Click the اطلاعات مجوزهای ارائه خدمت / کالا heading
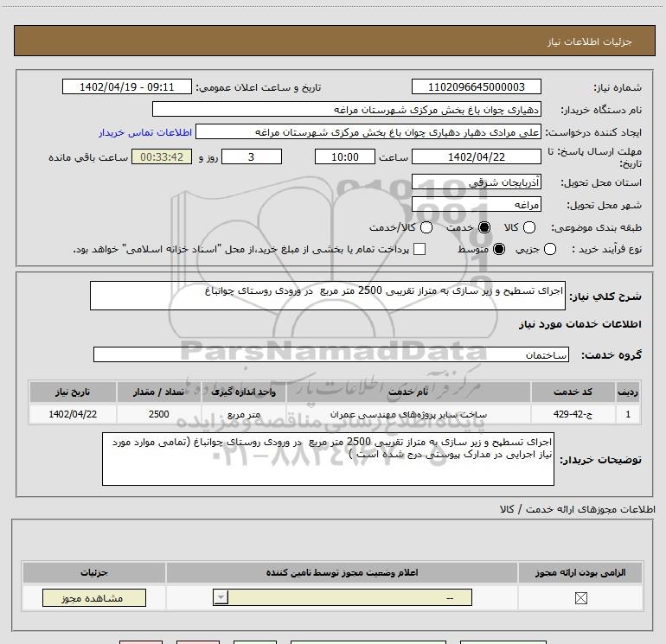 coord(578,509)
